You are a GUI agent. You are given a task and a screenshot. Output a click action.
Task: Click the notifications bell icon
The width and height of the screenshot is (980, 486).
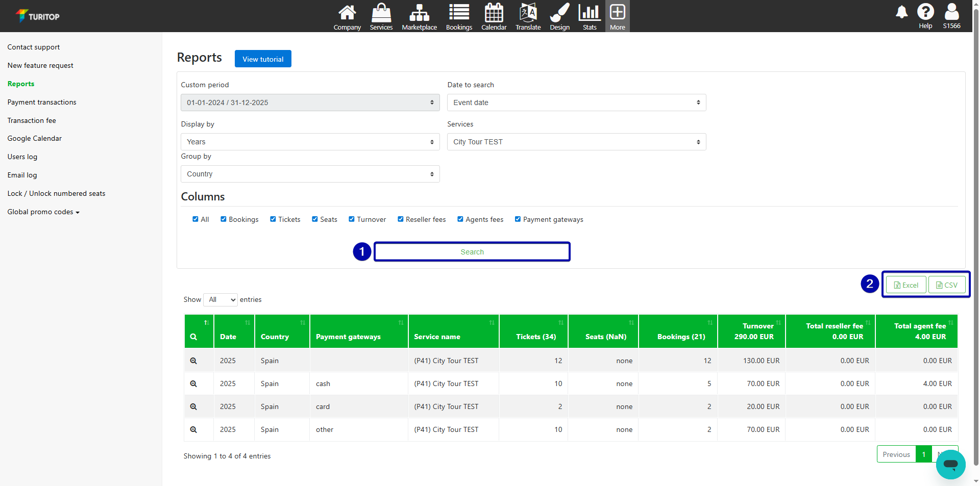901,12
